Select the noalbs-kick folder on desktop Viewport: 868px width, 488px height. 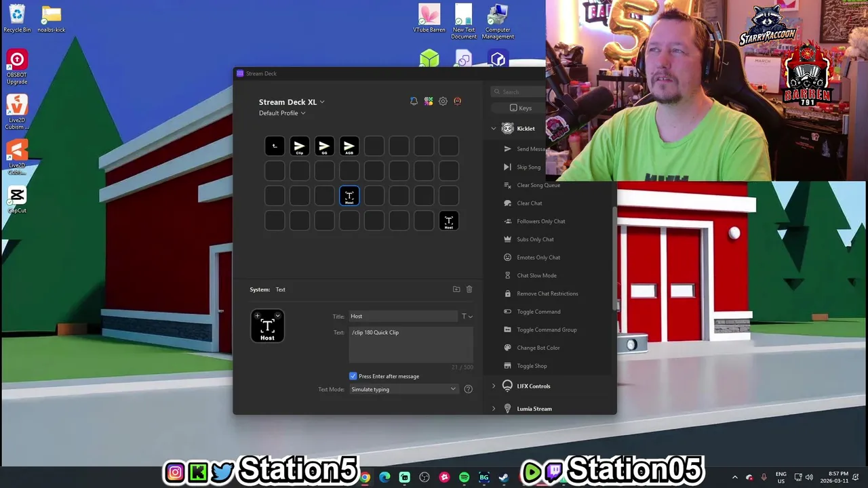[52, 18]
